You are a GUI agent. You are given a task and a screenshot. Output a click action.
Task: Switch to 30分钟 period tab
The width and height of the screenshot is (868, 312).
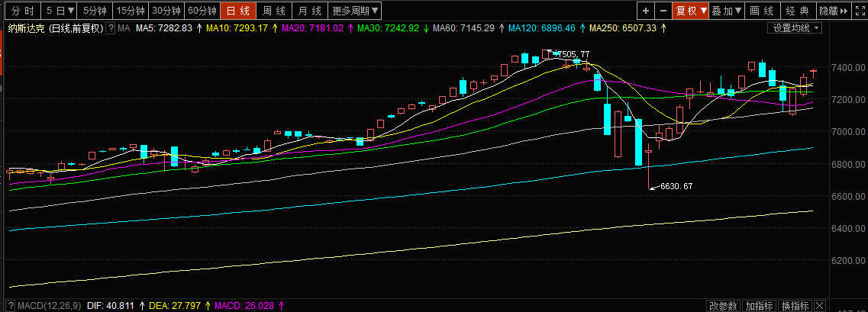click(x=166, y=11)
